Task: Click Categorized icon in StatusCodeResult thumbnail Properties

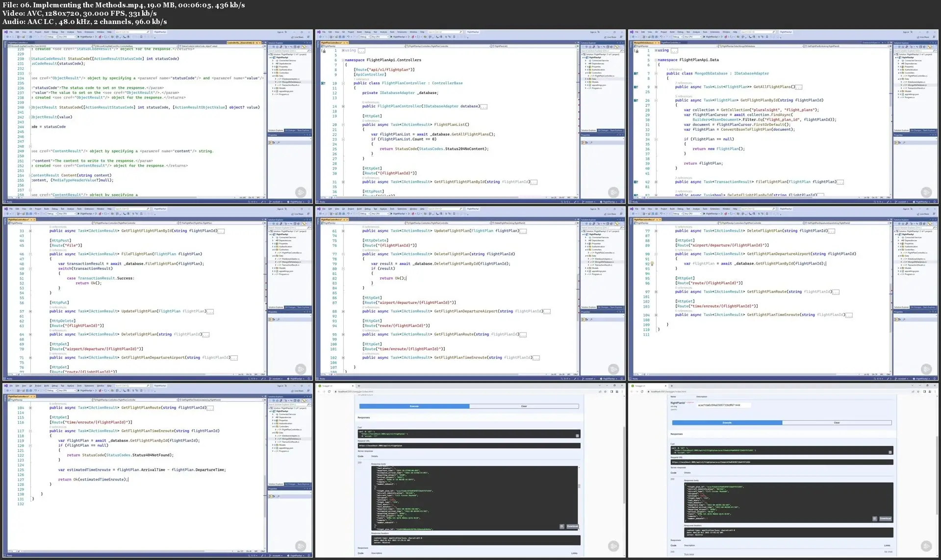Action: tap(270, 143)
